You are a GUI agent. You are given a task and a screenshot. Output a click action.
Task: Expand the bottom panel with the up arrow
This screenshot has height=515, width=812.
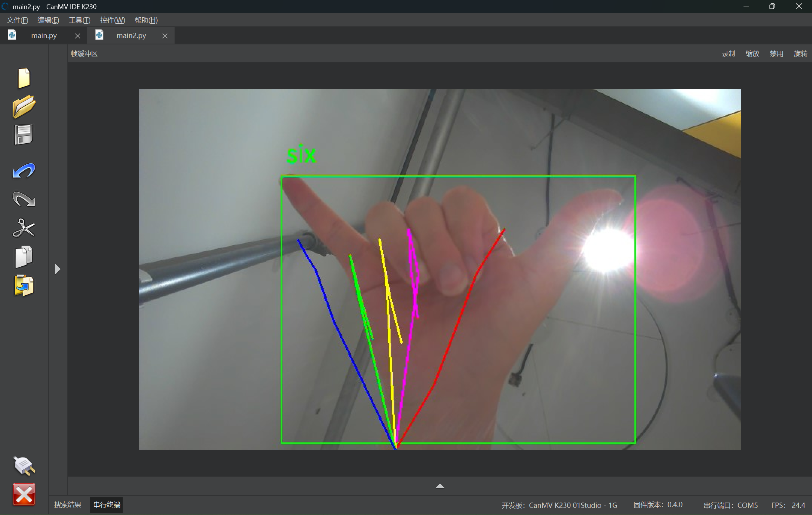[x=440, y=486]
